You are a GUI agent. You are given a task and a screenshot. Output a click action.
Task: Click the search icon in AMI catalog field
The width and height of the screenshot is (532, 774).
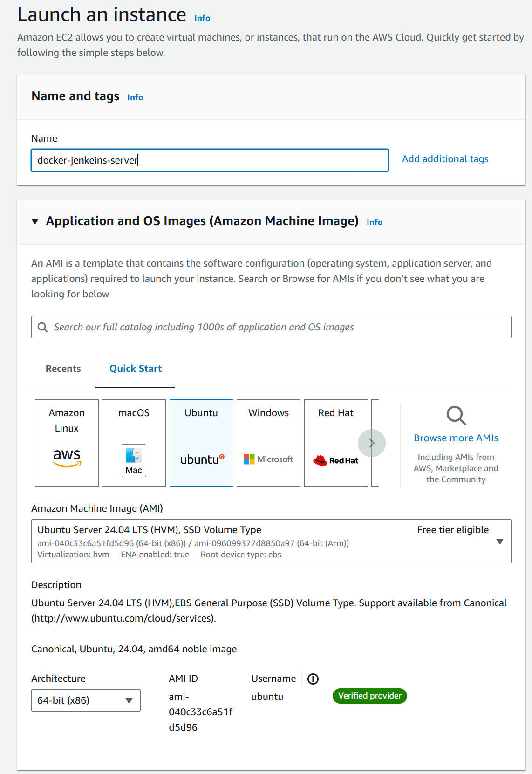pyautogui.click(x=42, y=327)
